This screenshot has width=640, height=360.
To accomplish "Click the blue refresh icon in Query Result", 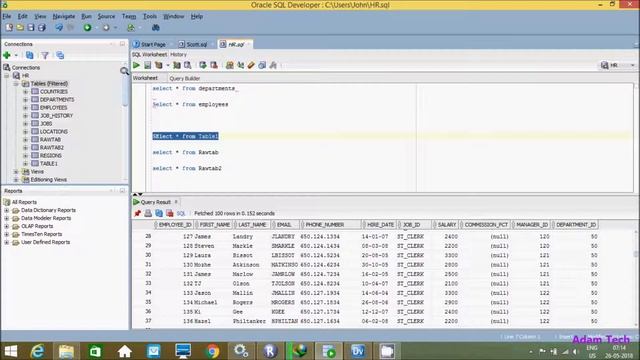I will (x=159, y=213).
